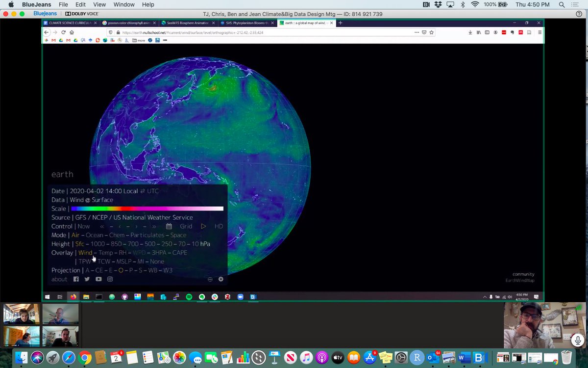Image resolution: width=588 pixels, height=368 pixels.
Task: Click the EarthWindMap link
Action: pos(520,281)
